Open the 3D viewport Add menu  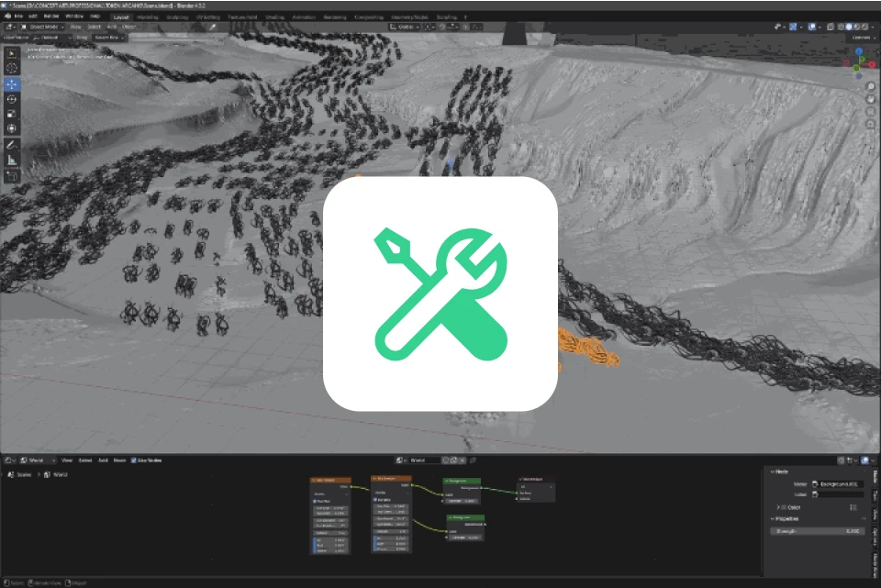pyautogui.click(x=112, y=27)
